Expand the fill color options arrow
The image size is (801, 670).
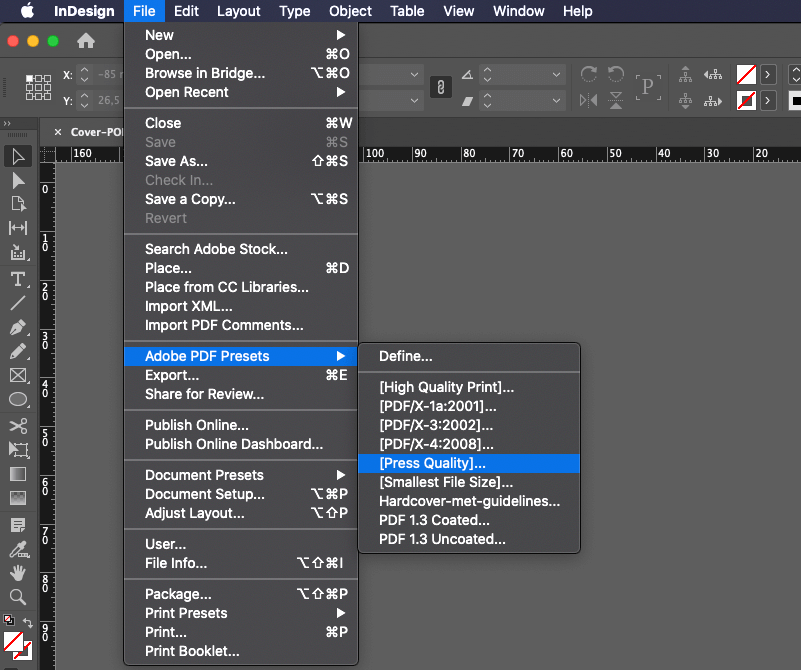[768, 75]
